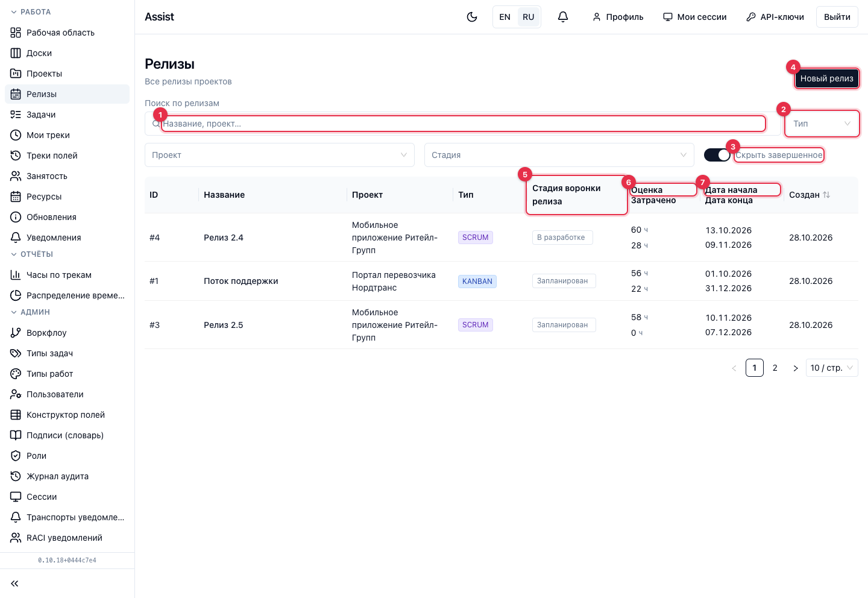Image resolution: width=868 pixels, height=598 pixels.
Task: Click the Рабочая область sidebar icon
Action: pyautogui.click(x=16, y=33)
